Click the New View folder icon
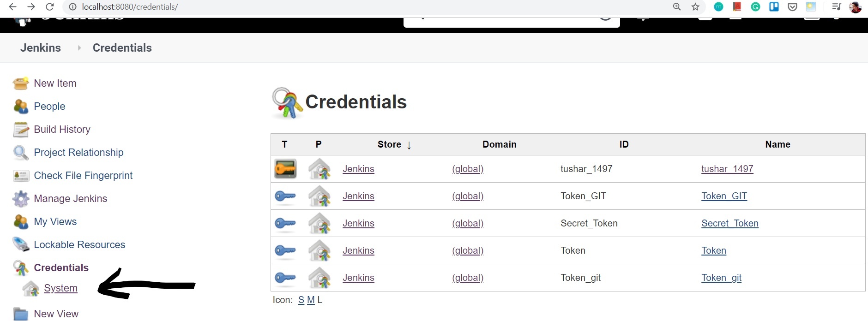868x321 pixels. (x=21, y=314)
